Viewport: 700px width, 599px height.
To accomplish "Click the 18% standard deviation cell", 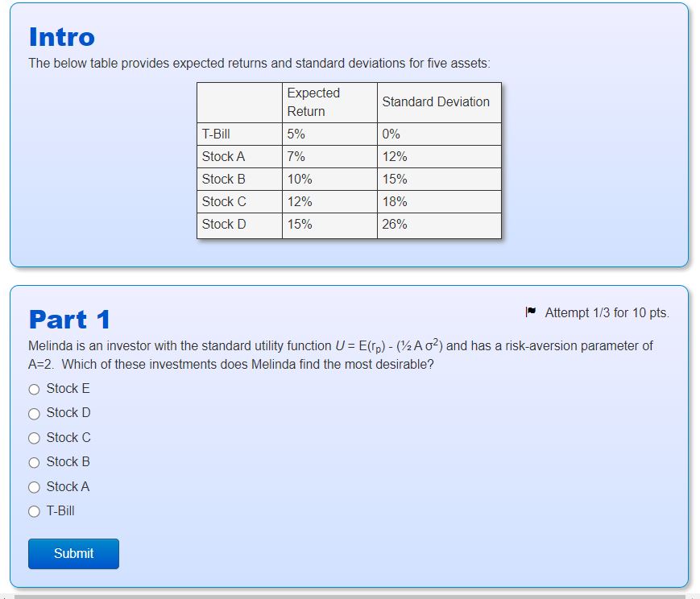I will (439, 202).
